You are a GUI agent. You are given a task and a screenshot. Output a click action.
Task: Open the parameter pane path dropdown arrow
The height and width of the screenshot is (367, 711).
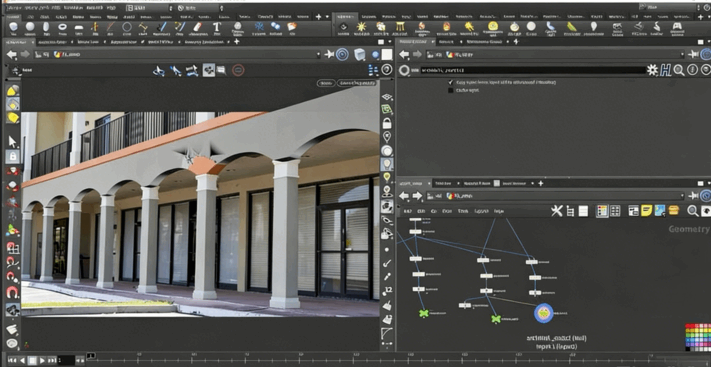[683, 54]
